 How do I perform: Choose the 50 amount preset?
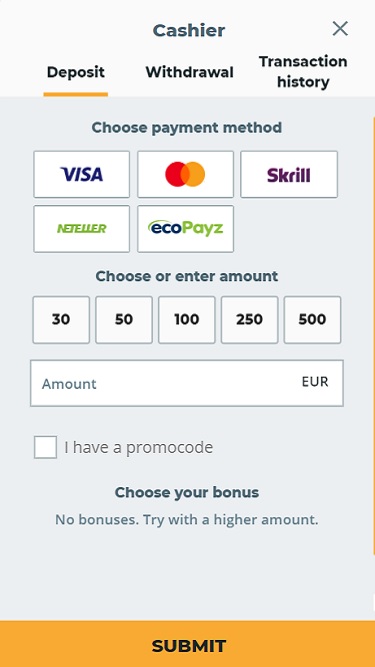(x=124, y=319)
